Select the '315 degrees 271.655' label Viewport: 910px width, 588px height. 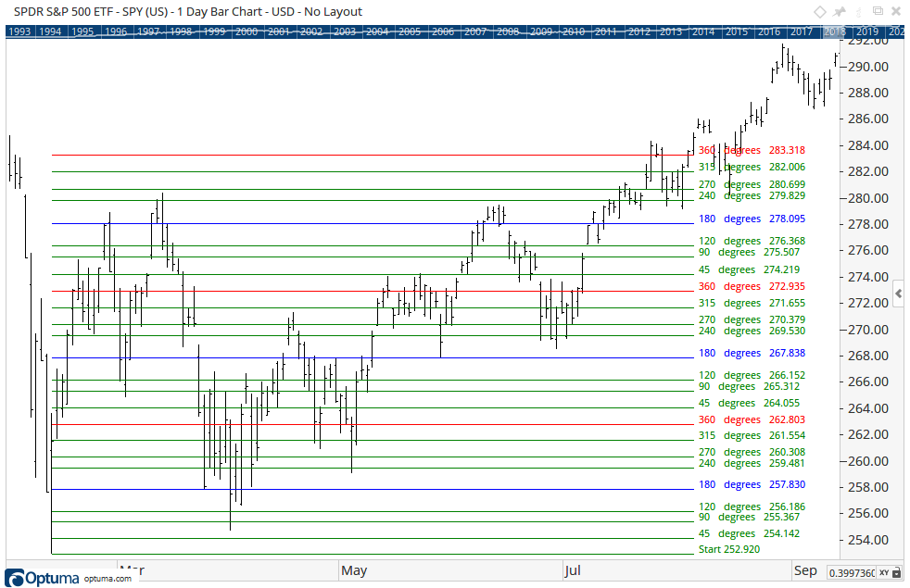[752, 303]
